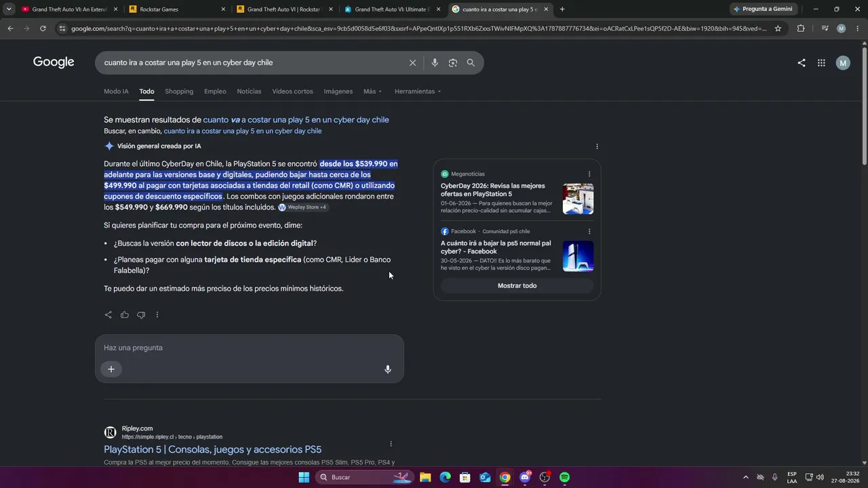Give the AI overview a thumbs down
This screenshot has width=868, height=488.
pyautogui.click(x=141, y=314)
